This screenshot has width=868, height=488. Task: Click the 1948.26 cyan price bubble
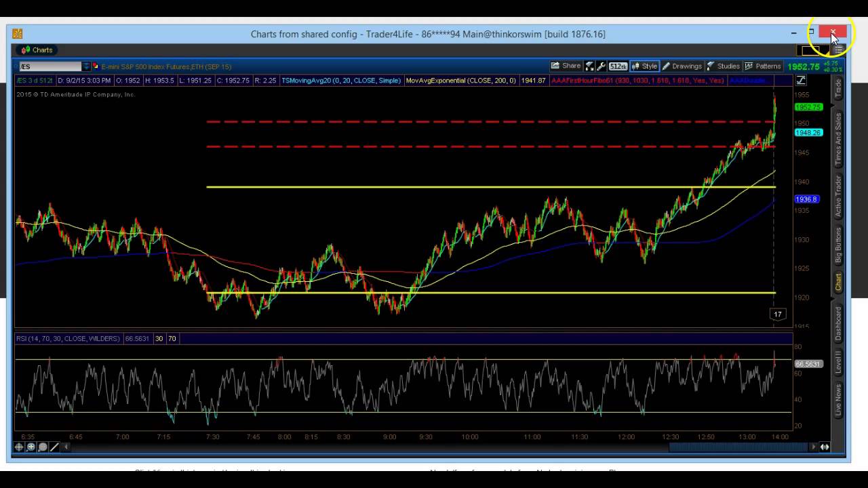808,133
